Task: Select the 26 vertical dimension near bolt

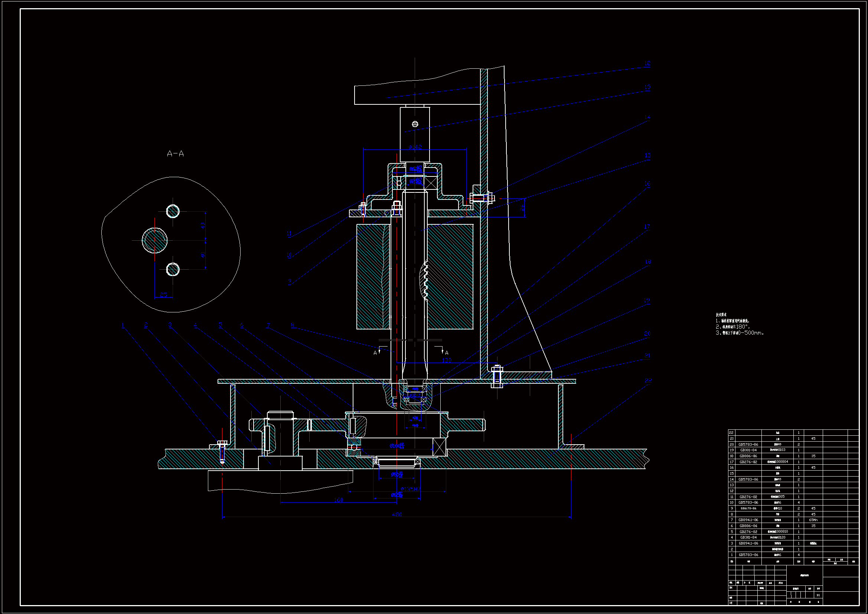Action: point(522,208)
